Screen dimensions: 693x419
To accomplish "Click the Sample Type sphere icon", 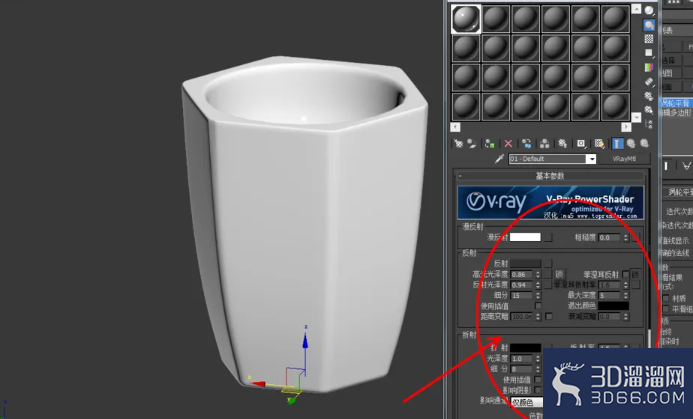I will (649, 11).
